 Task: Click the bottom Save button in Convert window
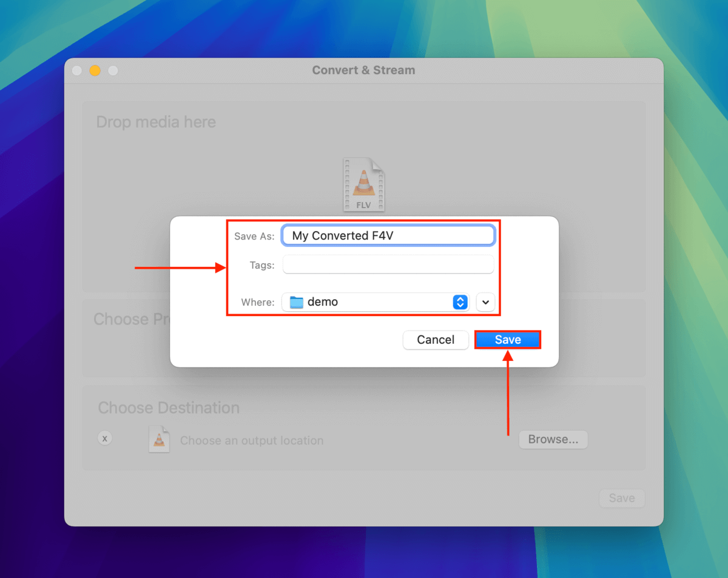[622, 498]
